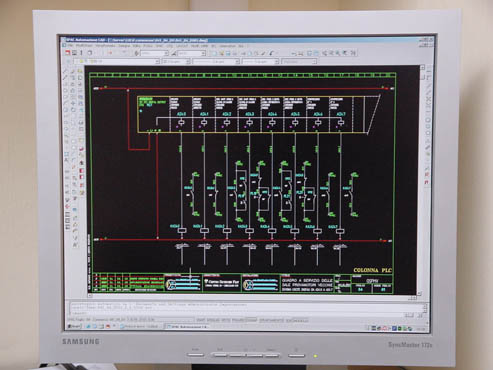Toggle OSNAP in status bar

pyautogui.click(x=252, y=320)
